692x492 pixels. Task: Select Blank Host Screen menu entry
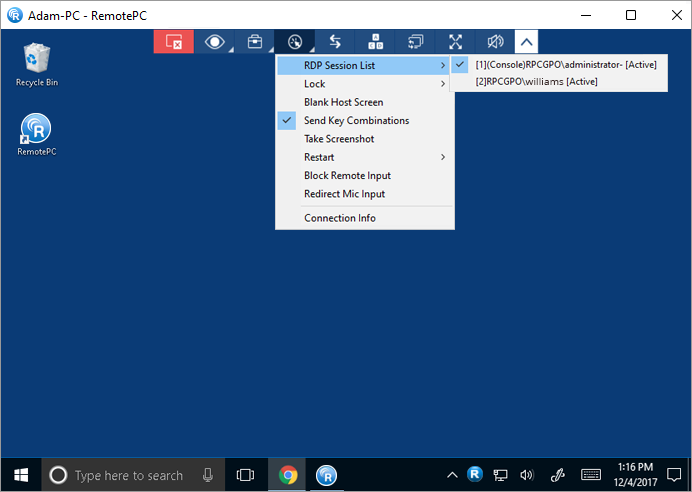343,102
